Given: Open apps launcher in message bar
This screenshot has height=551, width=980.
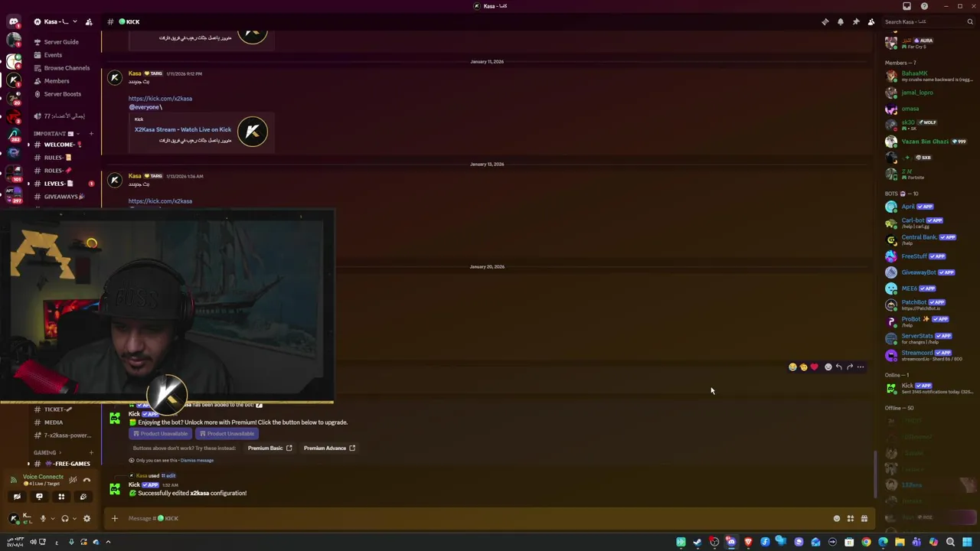Looking at the screenshot, I should pos(850,518).
